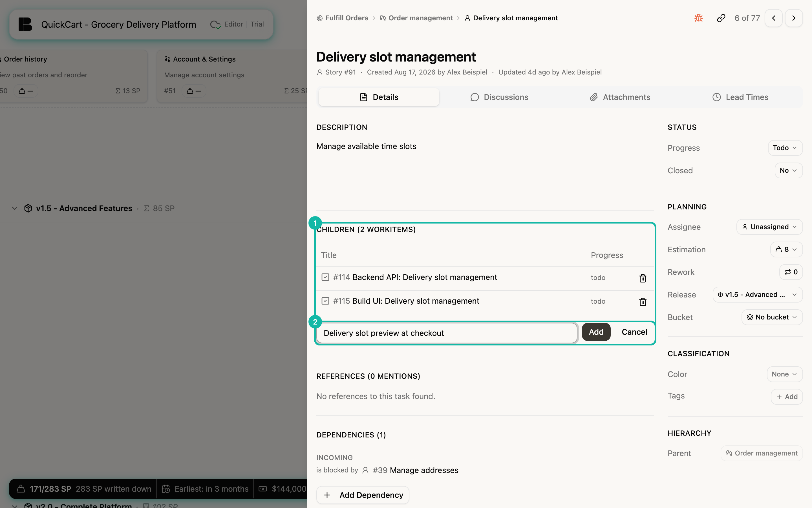This screenshot has height=508, width=812.
Task: Click Order management breadcrumb
Action: pos(416,18)
